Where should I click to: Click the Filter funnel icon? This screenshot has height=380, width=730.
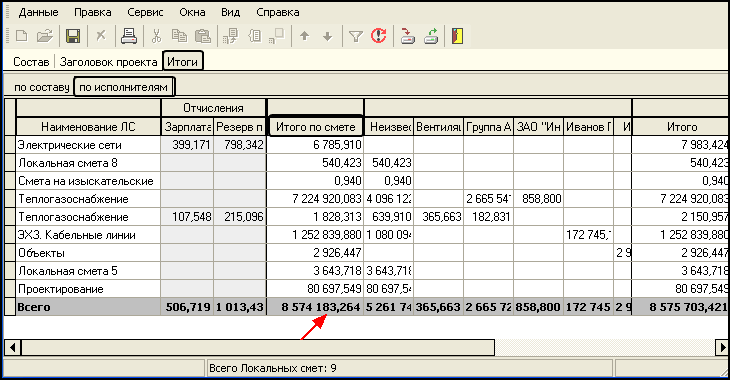[356, 36]
